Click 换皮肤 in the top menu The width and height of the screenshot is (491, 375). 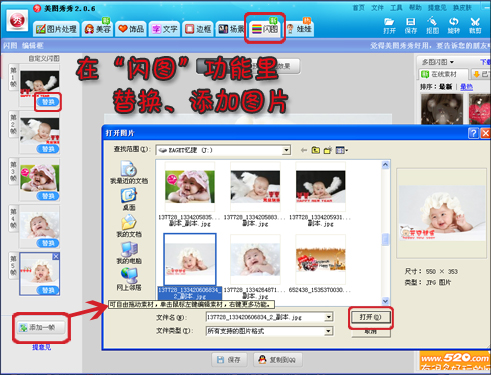[x=462, y=7]
